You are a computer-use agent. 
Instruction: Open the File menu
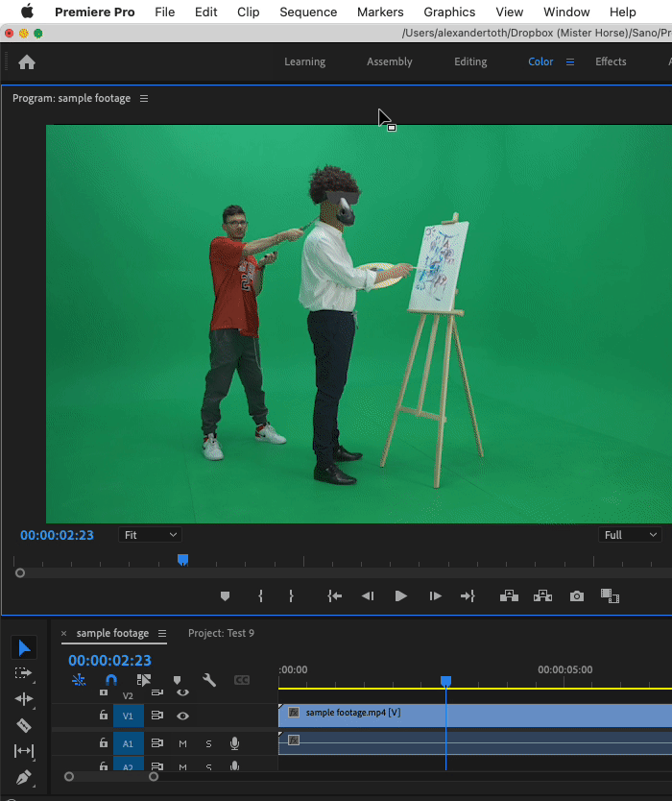(165, 12)
